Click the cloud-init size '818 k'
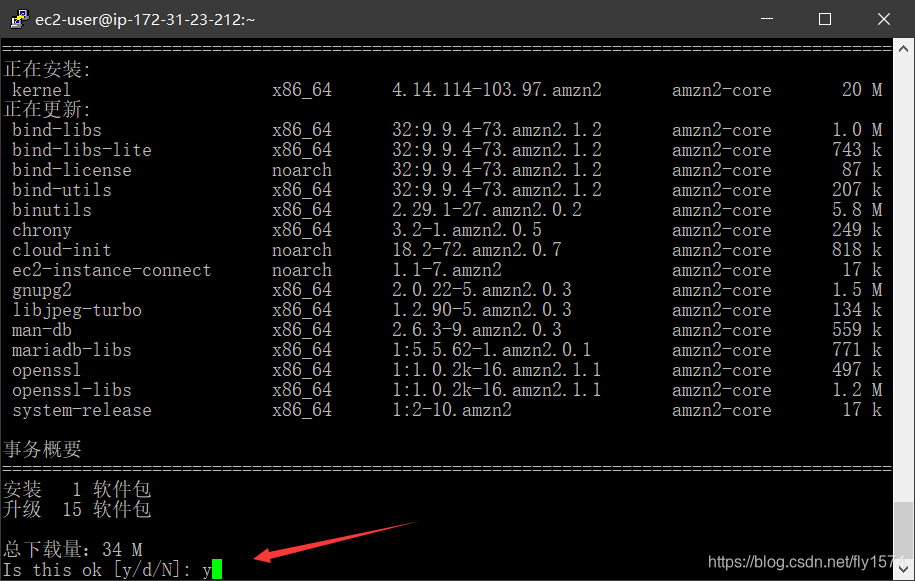Screen dimensions: 915x581 857,250
